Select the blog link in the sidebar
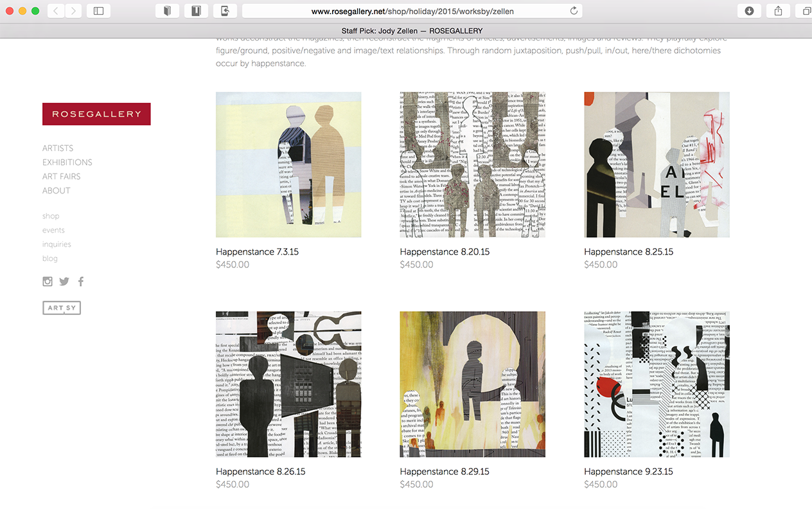 tap(50, 258)
